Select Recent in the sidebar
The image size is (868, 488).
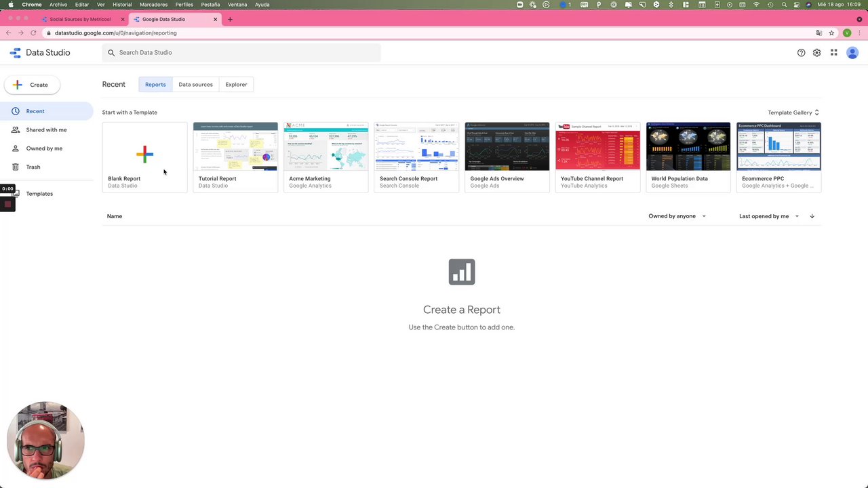point(46,111)
